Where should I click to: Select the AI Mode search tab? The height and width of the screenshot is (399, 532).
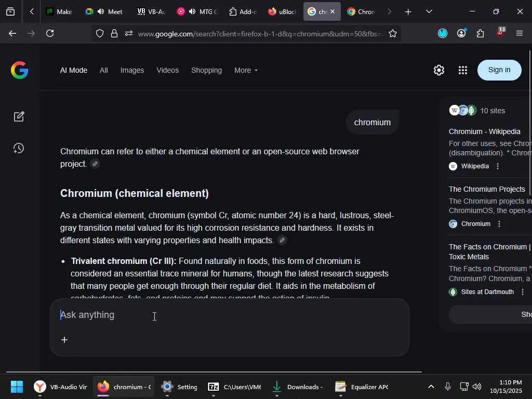[74, 70]
